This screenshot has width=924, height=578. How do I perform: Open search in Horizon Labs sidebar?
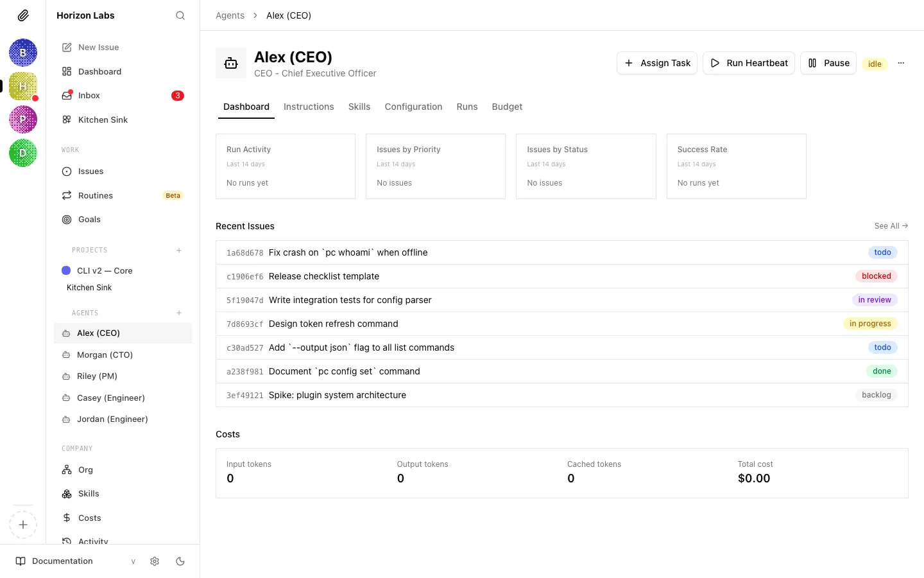180,15
